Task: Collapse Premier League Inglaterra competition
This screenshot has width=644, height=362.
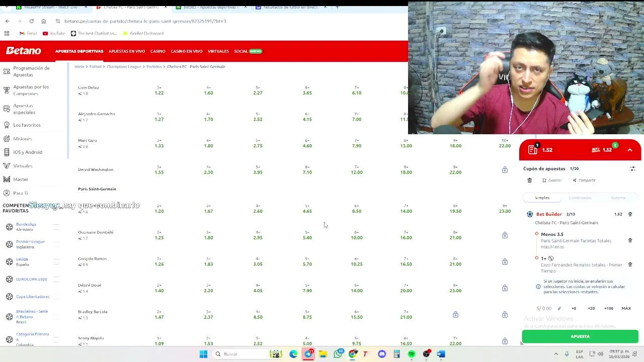Action: point(56,244)
